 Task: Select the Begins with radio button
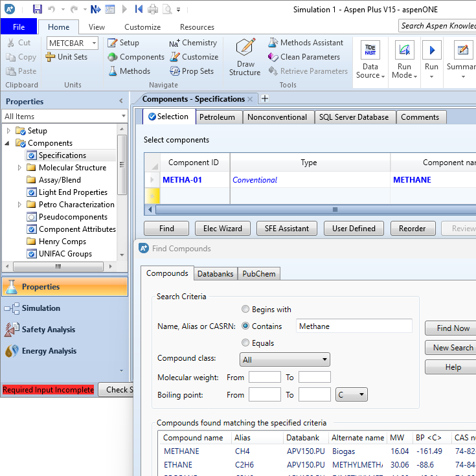tap(245, 310)
